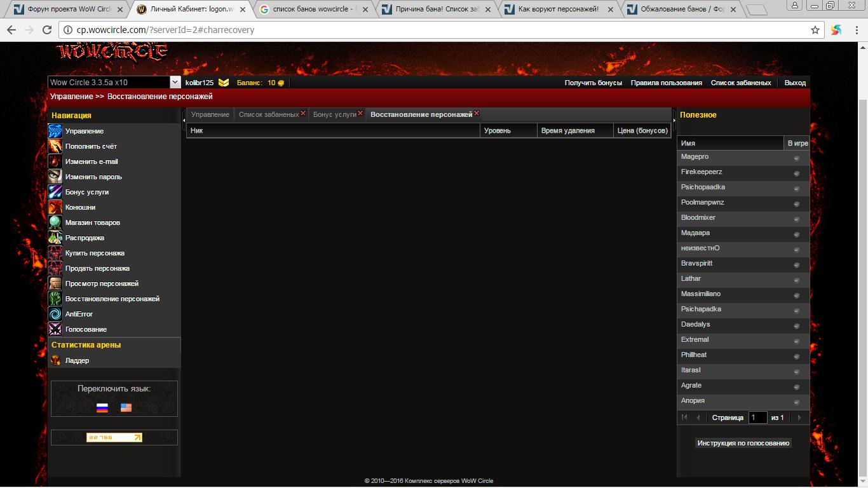Collapse the right Полезное panel arrow
The image size is (868, 488).
coord(674,119)
